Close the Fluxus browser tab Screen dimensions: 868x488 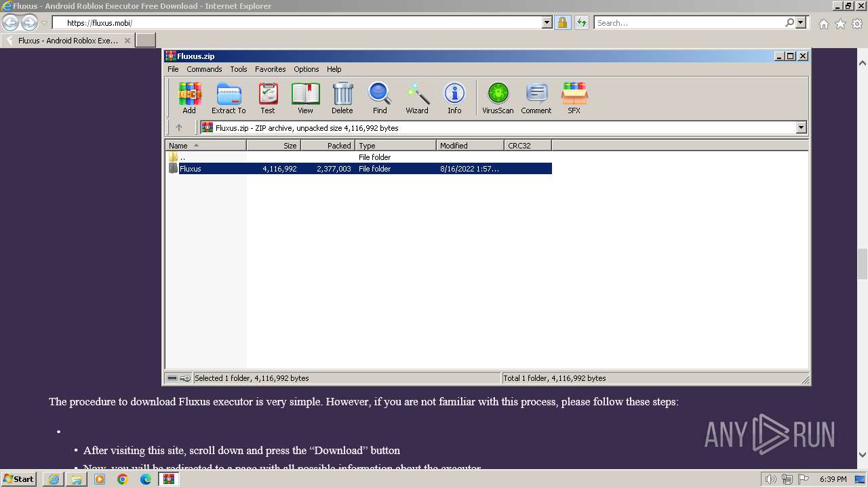point(127,41)
